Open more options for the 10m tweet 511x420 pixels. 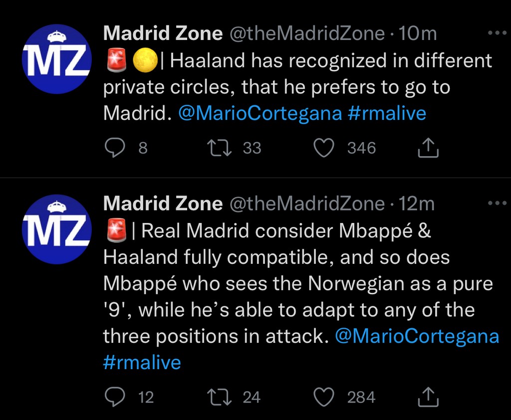497,33
